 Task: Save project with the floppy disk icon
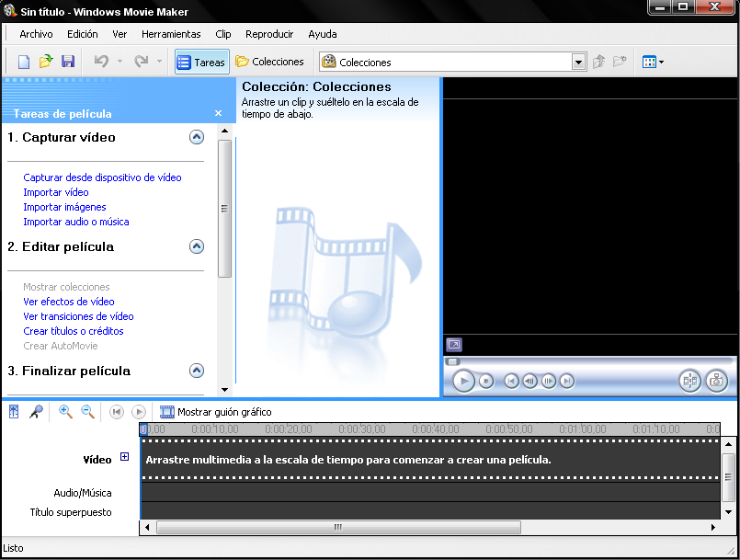[x=68, y=62]
